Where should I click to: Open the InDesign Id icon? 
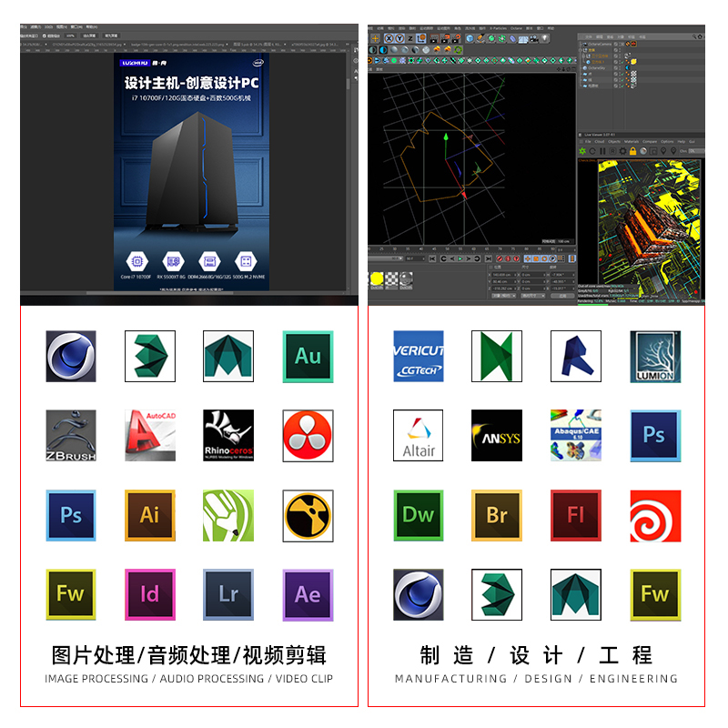coord(150,594)
